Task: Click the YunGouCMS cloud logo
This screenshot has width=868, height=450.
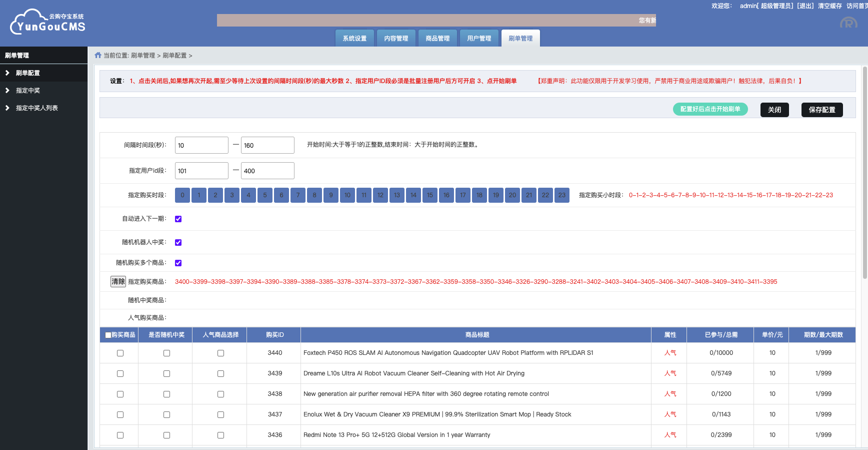Action: (x=47, y=23)
